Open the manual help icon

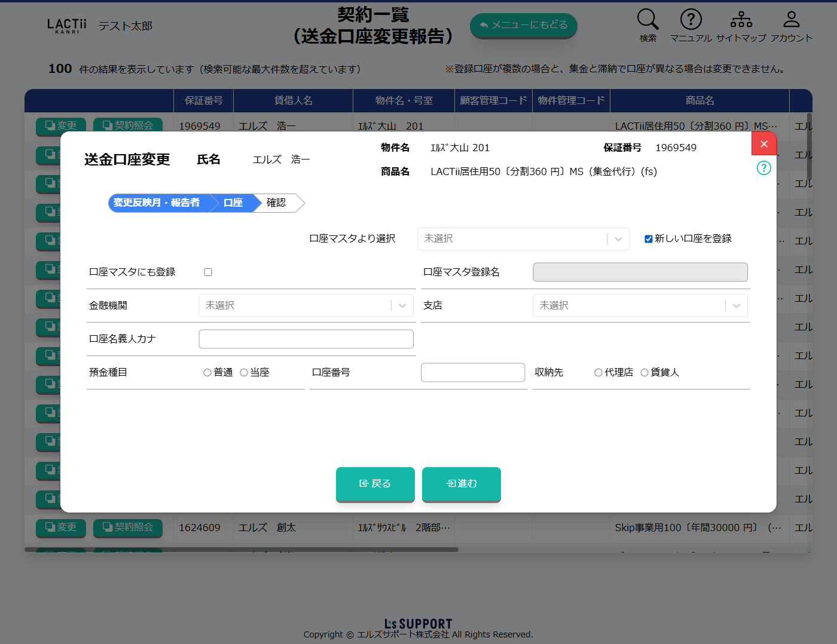pyautogui.click(x=691, y=20)
